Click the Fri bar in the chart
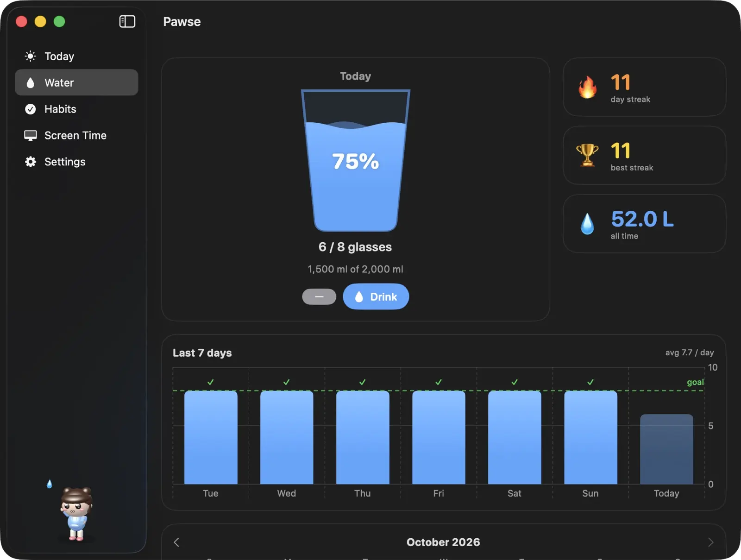741x560 pixels. (x=439, y=437)
